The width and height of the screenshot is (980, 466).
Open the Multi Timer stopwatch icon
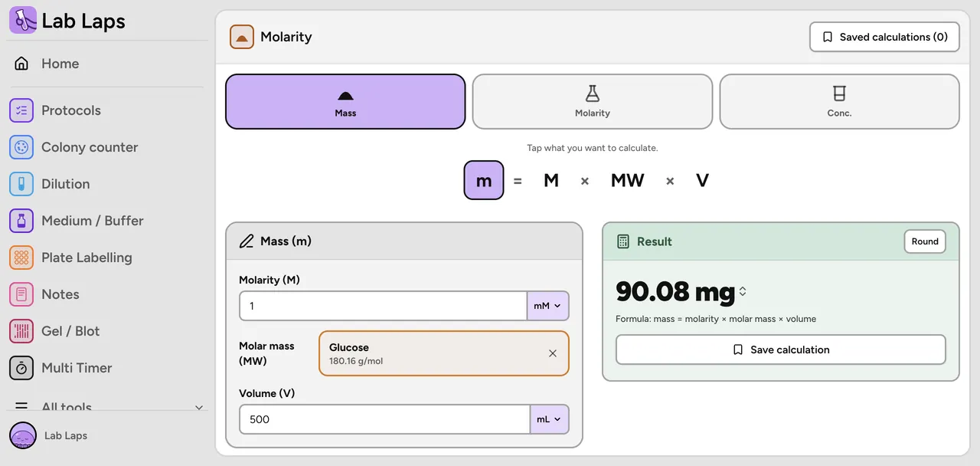pyautogui.click(x=21, y=368)
